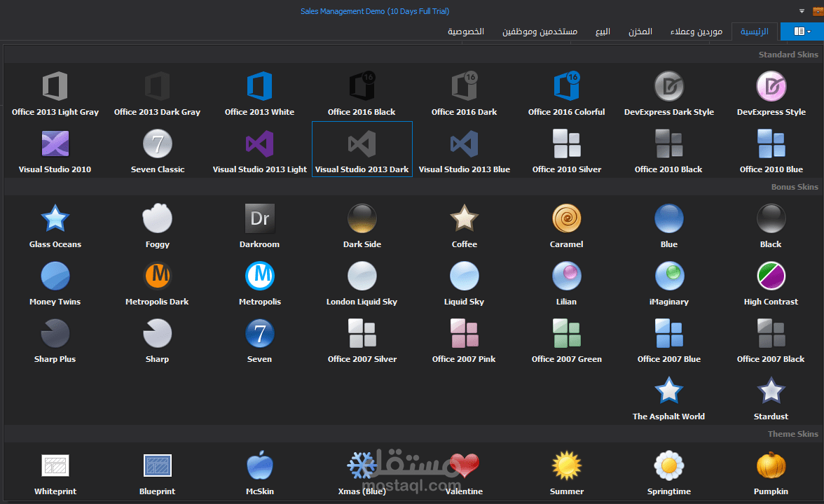Select the Foggy skin
Image resolution: width=824 pixels, height=504 pixels.
click(157, 225)
